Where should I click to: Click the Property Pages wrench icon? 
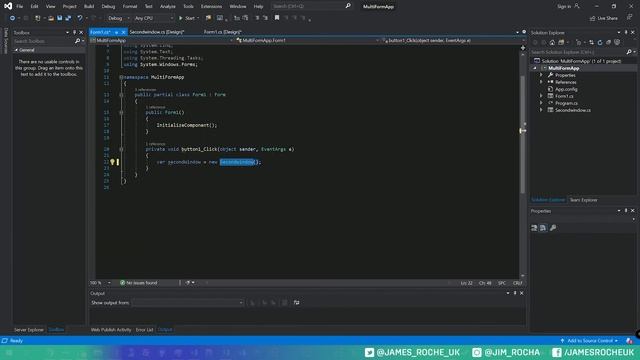[x=553, y=228]
